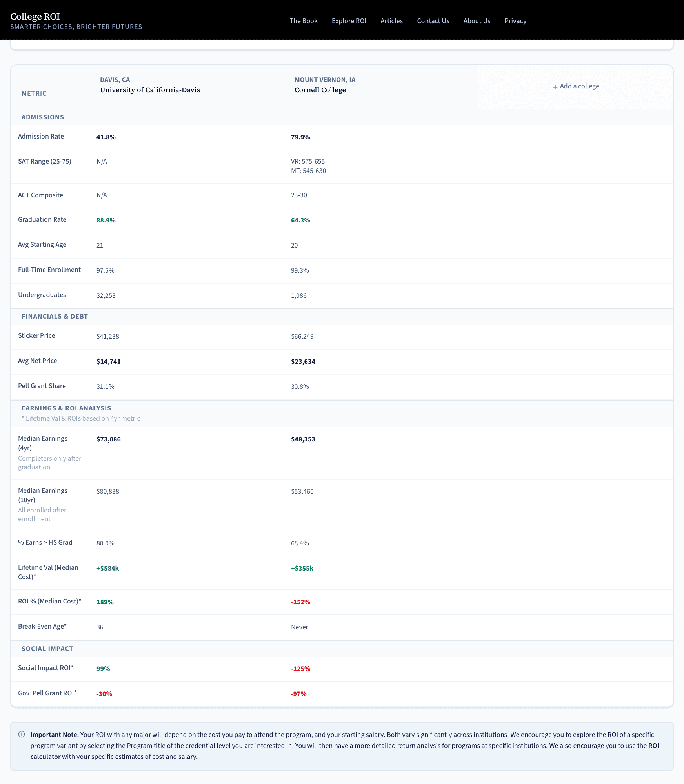Click the ACT Composite row label
This screenshot has width=684, height=784.
click(40, 195)
